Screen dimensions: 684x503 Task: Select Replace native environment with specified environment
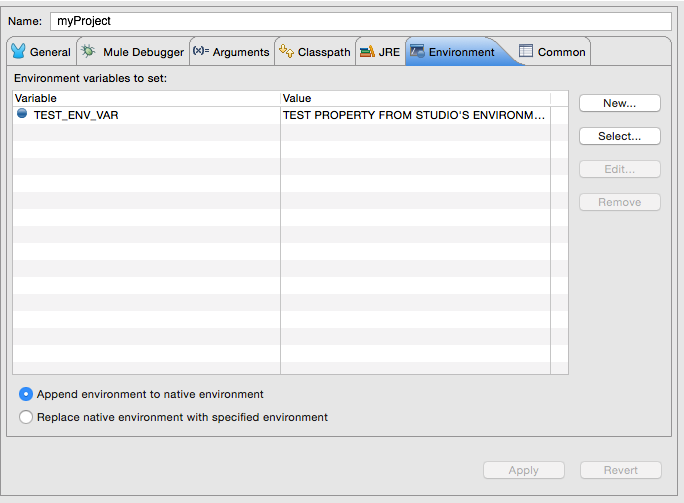tap(26, 417)
